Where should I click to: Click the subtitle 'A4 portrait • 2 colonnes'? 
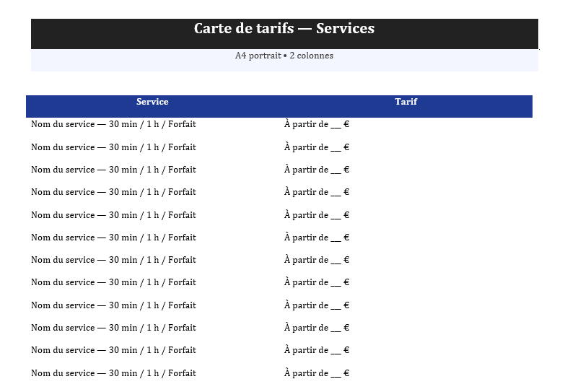pos(284,56)
